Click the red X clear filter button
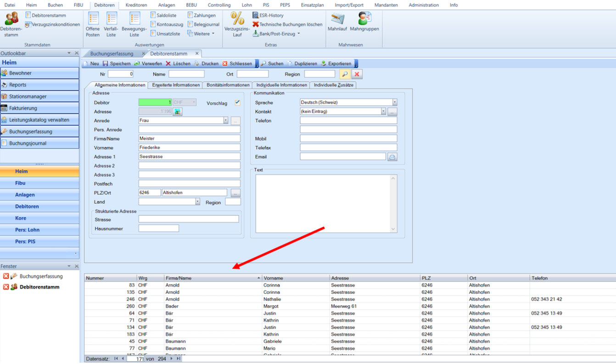Viewport: 616px width, 364px height. pyautogui.click(x=357, y=74)
